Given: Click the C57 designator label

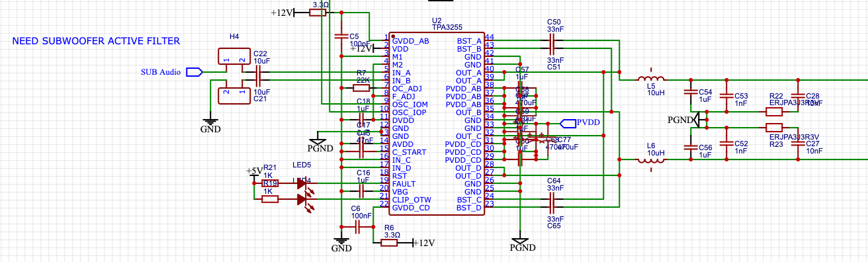Looking at the screenshot, I should tap(522, 69).
